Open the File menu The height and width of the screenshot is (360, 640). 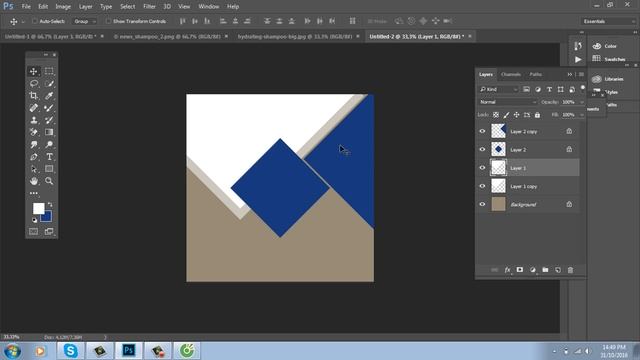(26, 7)
